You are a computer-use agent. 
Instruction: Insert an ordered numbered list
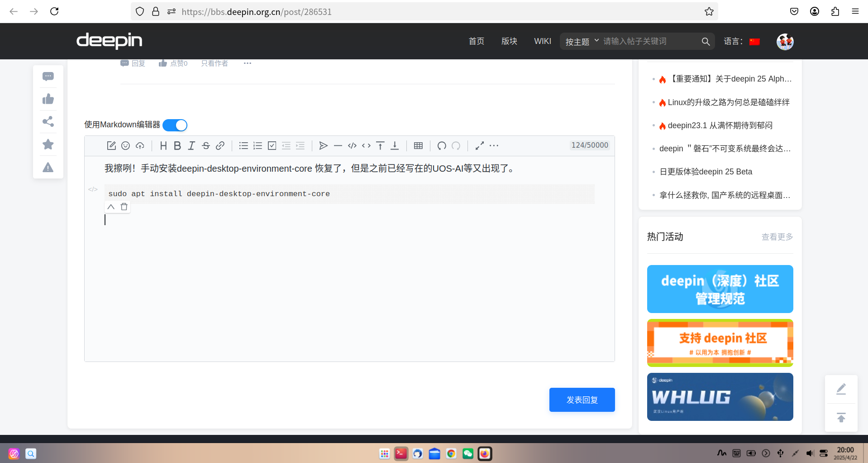258,145
